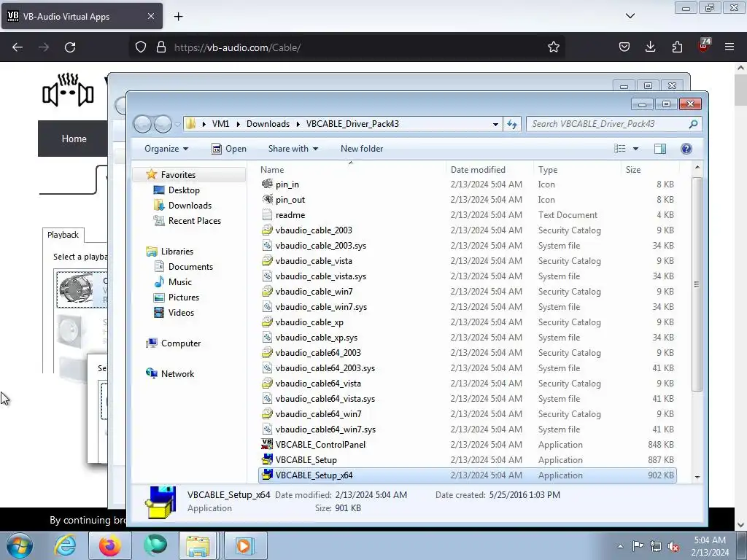
Task: Open the VBCABLE_Setup_x64 application file
Action: coord(467,475)
